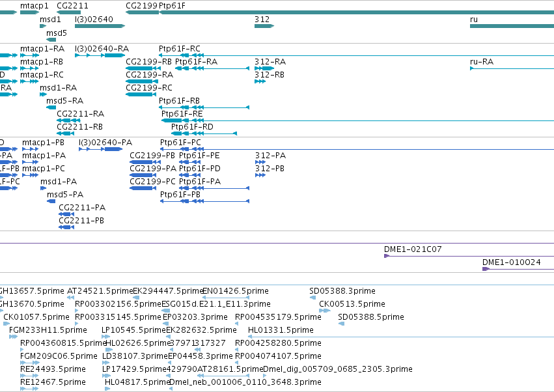Select the CG2199-PC protein
This screenshot has height=392, width=554.
pyautogui.click(x=143, y=188)
